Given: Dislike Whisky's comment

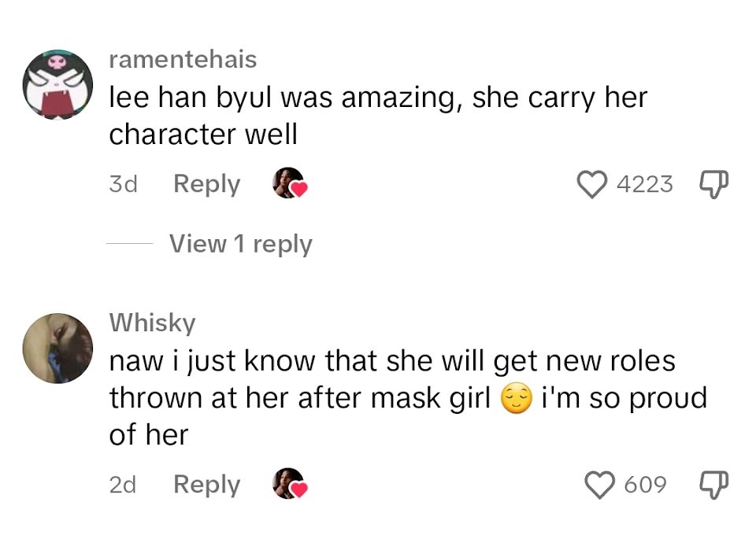Looking at the screenshot, I should pos(713,485).
